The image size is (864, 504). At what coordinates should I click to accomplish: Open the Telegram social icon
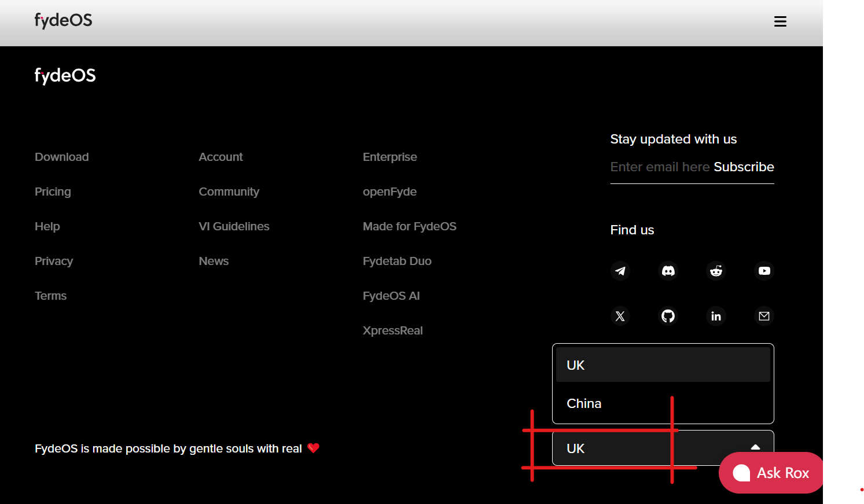(620, 271)
